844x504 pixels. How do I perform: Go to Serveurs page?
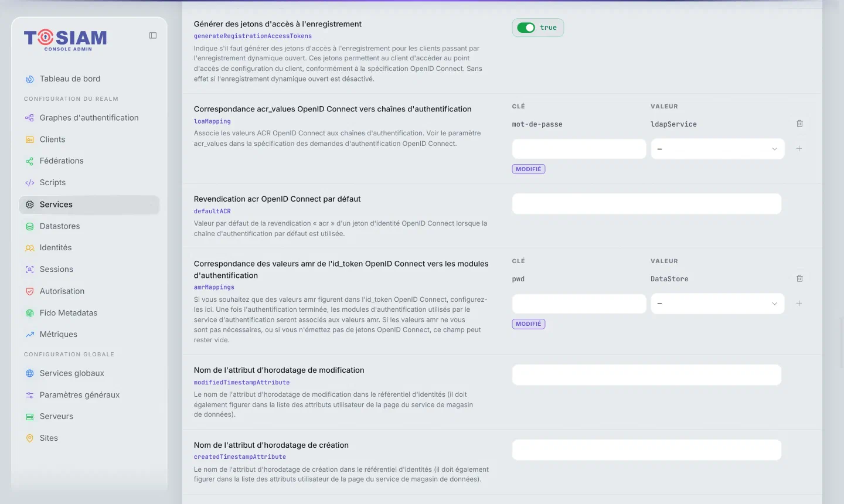pos(89,417)
